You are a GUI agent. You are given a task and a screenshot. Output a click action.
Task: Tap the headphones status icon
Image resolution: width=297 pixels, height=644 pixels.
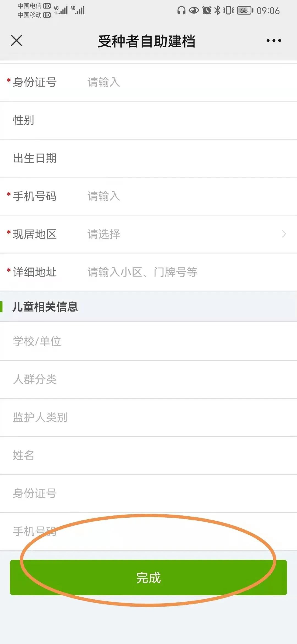click(181, 10)
